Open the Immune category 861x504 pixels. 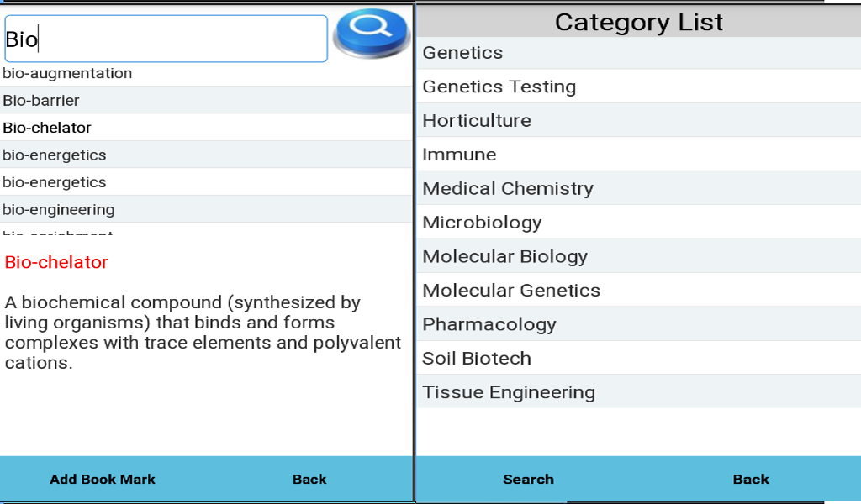click(x=459, y=155)
